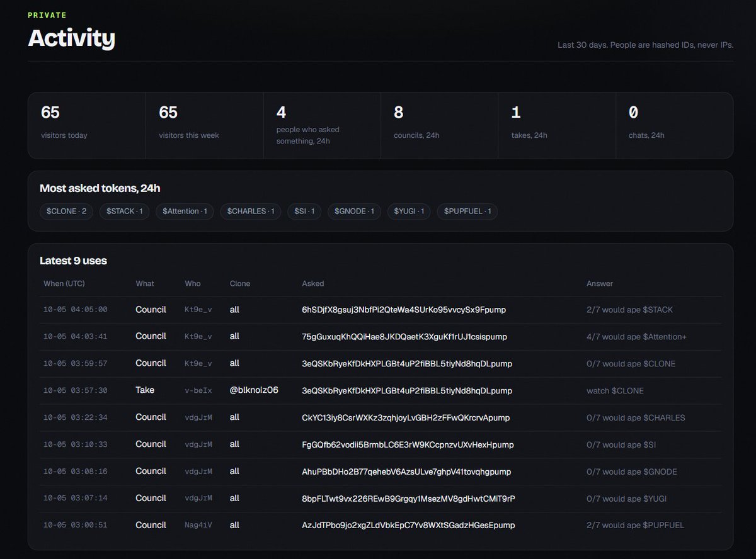Select the address starting with FgGQfb62vodii5
This screenshot has width=756, height=559.
tap(408, 444)
